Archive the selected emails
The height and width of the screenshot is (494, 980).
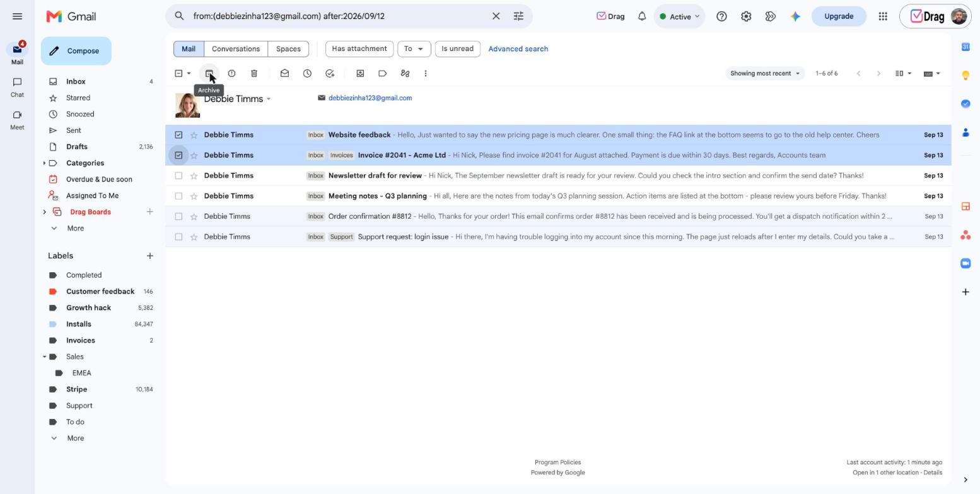click(209, 74)
